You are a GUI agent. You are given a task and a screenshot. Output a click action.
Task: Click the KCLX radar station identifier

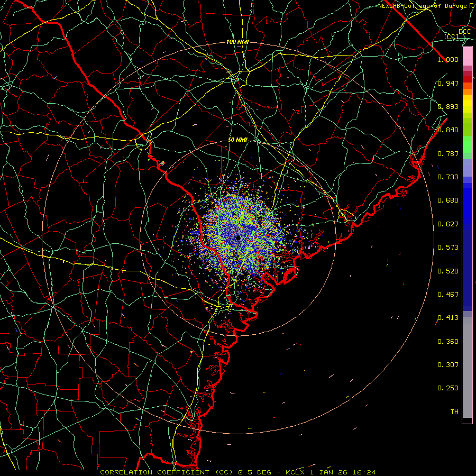[x=295, y=472]
